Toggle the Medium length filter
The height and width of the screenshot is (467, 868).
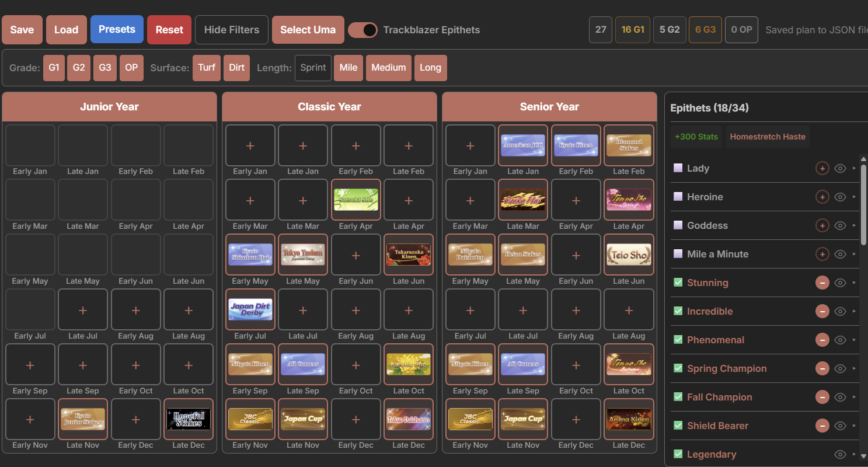[389, 68]
